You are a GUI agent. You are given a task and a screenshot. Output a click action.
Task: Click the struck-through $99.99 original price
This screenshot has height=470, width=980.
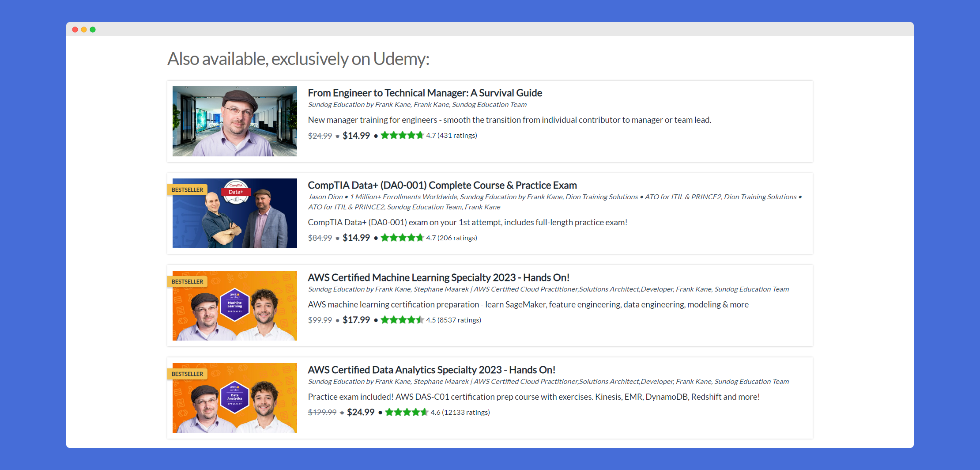pos(320,320)
